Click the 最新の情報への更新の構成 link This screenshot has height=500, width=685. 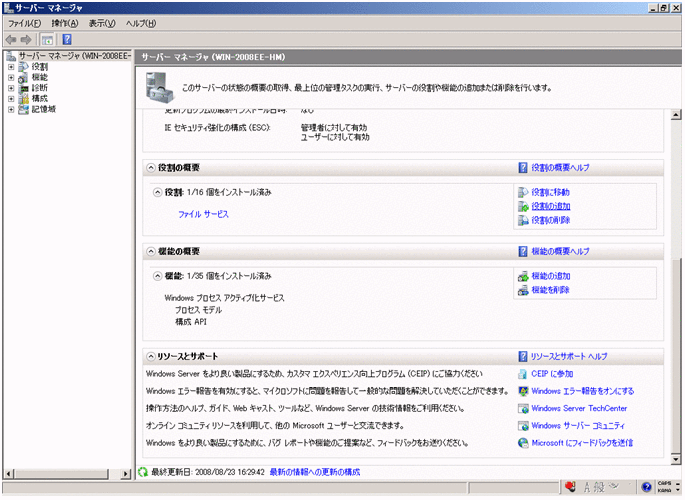coord(315,472)
